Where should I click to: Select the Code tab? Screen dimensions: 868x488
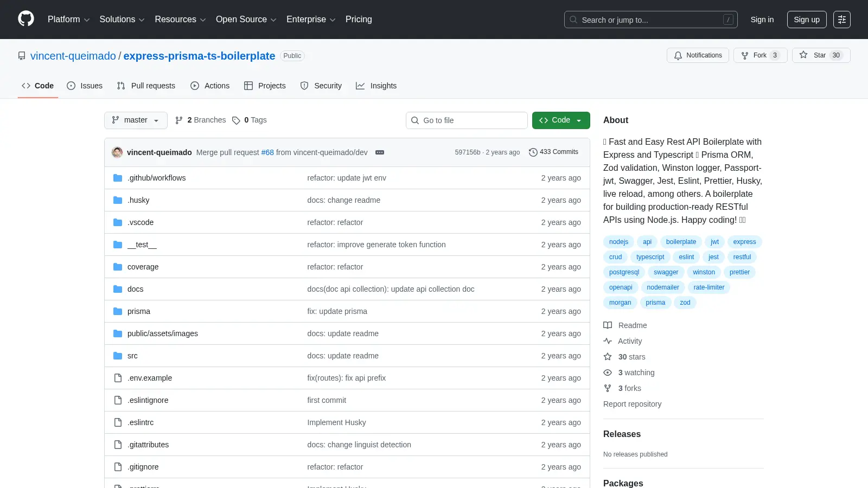pos(37,86)
